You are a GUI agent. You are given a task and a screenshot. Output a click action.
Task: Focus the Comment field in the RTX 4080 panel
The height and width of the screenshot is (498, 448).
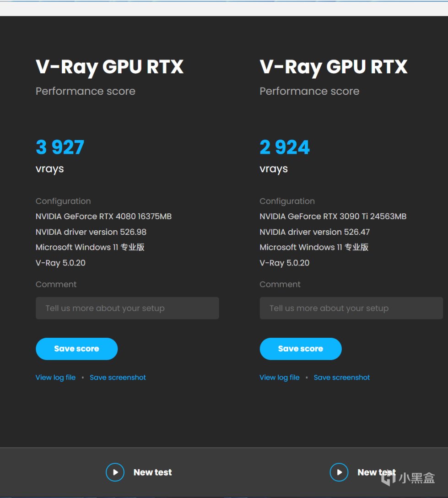tap(127, 308)
